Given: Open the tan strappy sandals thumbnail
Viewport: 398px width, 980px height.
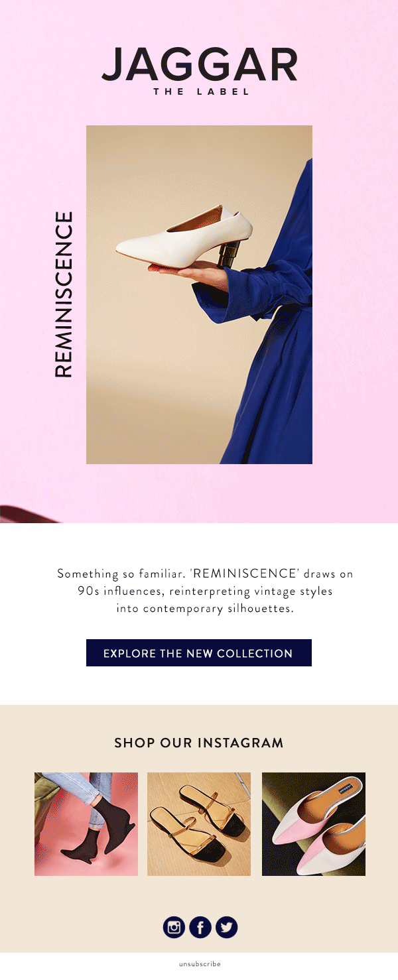Looking at the screenshot, I should [x=199, y=824].
